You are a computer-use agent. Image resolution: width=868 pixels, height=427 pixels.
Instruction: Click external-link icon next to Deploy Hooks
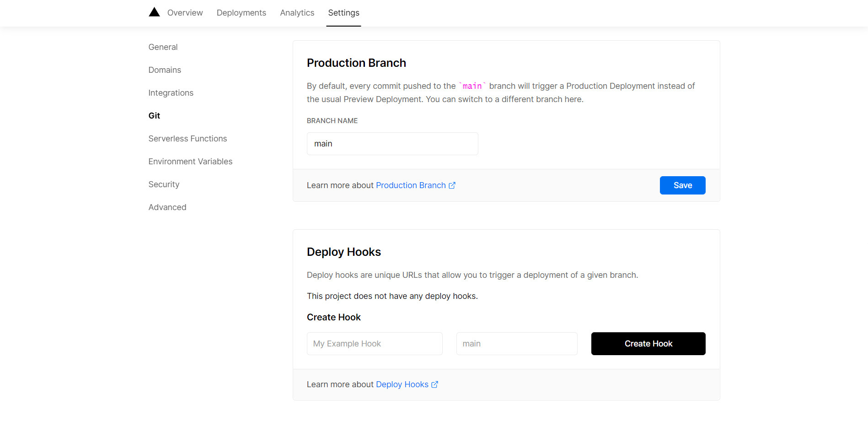tap(434, 384)
